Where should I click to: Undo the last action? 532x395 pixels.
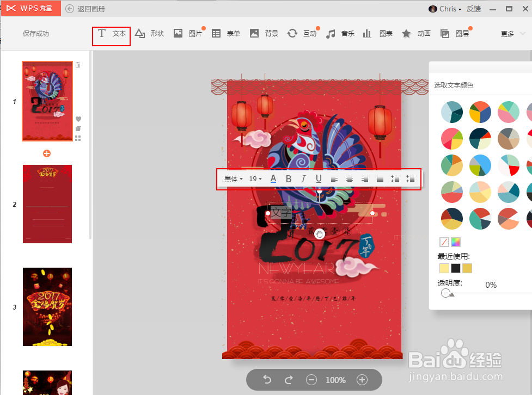point(267,380)
